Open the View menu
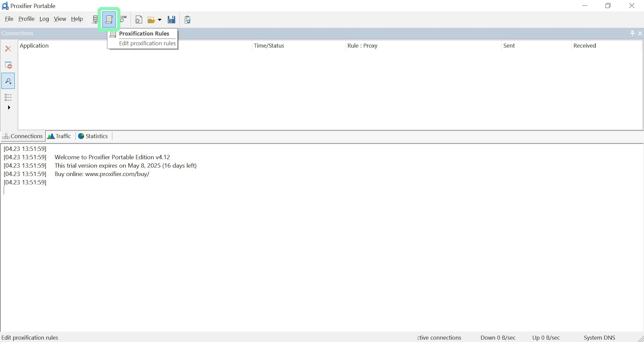This screenshot has width=644, height=342. pyautogui.click(x=60, y=19)
